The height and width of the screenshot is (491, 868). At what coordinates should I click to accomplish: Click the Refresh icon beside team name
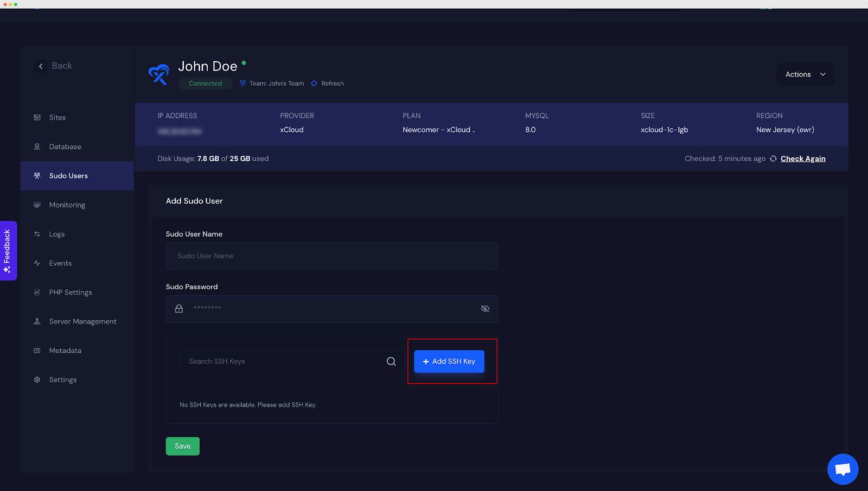pyautogui.click(x=314, y=84)
